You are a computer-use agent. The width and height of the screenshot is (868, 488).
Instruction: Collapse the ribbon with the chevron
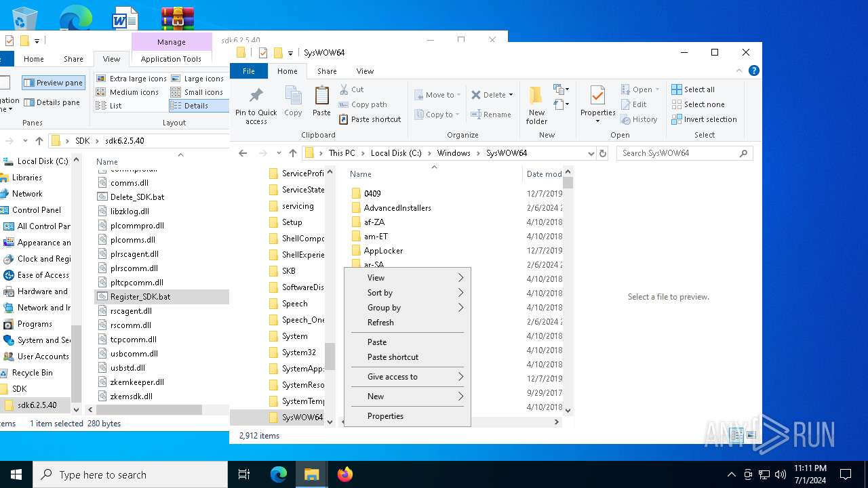pyautogui.click(x=740, y=70)
